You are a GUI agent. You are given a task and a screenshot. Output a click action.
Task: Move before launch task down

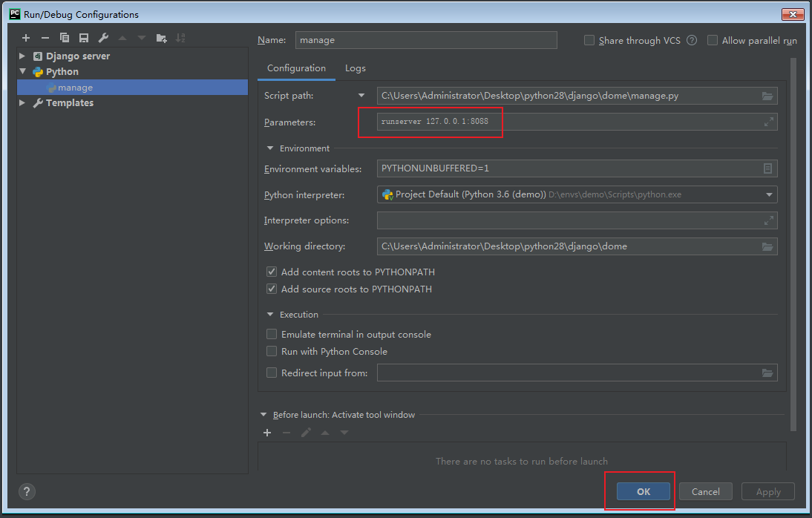coord(344,433)
